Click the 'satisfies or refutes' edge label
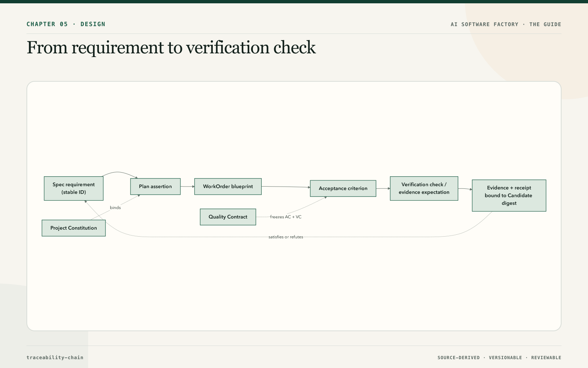 (x=286, y=237)
